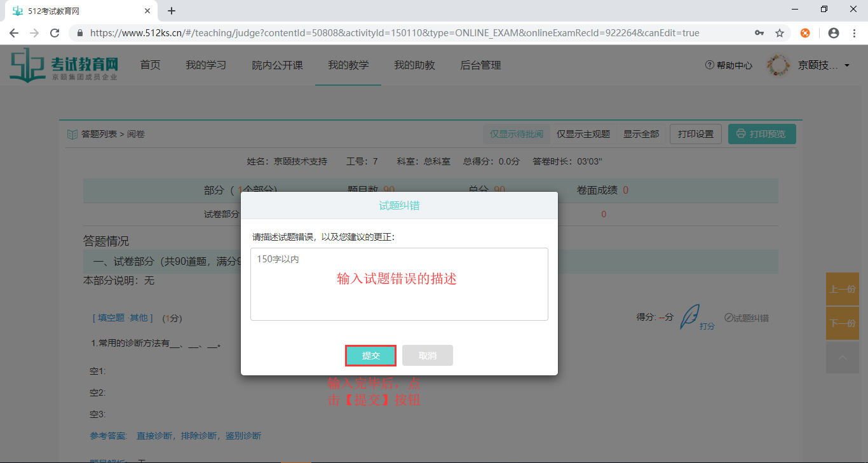The height and width of the screenshot is (463, 868).
Task: Click the 京颐 user avatar image
Action: (778, 65)
